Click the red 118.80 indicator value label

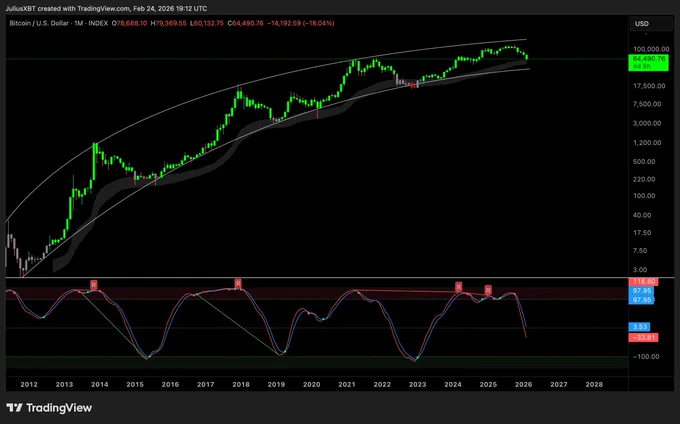click(644, 281)
